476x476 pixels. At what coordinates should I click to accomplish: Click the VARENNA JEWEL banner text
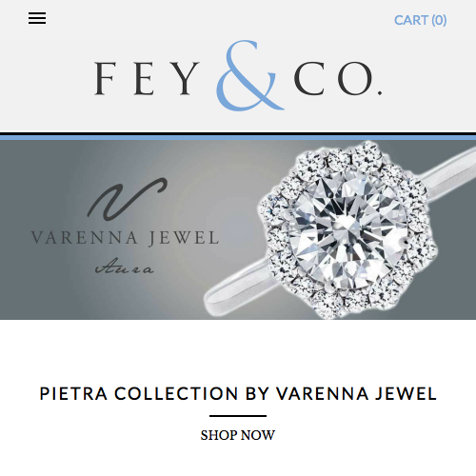125,238
